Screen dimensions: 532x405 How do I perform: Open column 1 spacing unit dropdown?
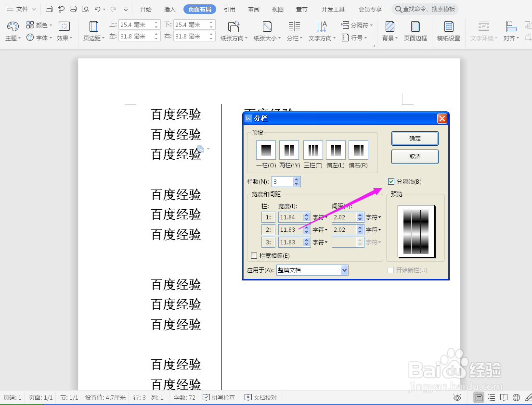374,217
